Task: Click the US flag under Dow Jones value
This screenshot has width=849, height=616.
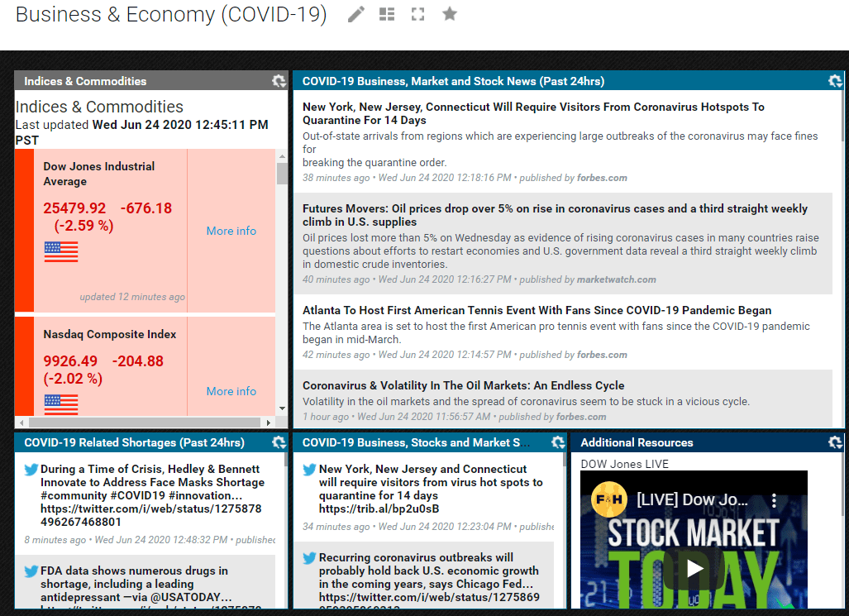Action: click(60, 252)
